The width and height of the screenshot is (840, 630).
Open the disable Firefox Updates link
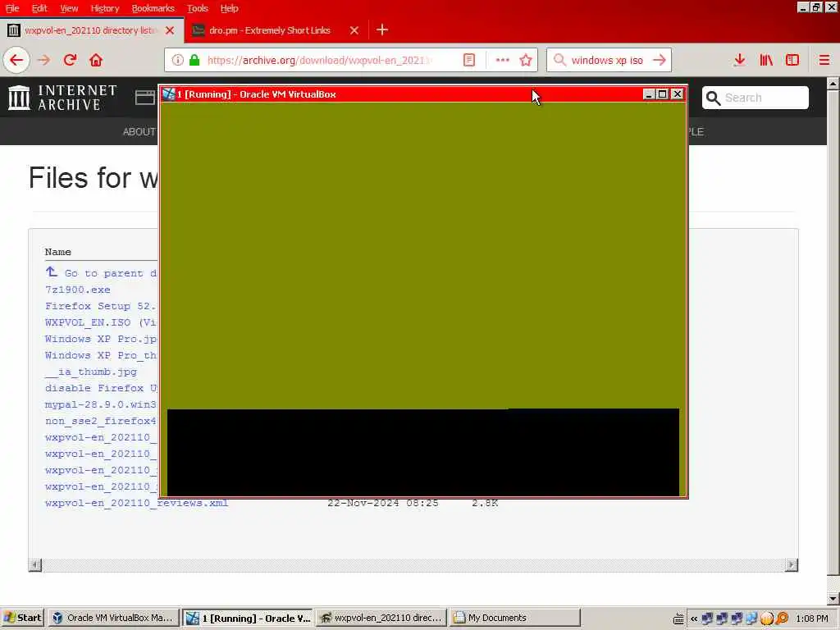click(101, 388)
